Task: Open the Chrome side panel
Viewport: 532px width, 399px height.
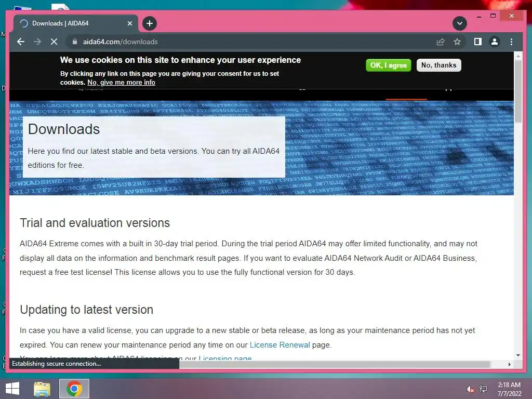Action: [478, 42]
